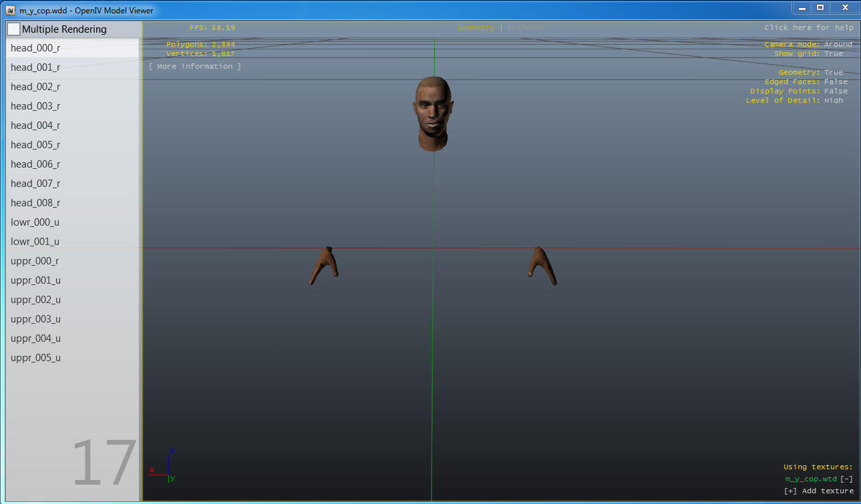The image size is (861, 504).
Task: Click the OpenIV app icon in title bar
Action: (11, 10)
